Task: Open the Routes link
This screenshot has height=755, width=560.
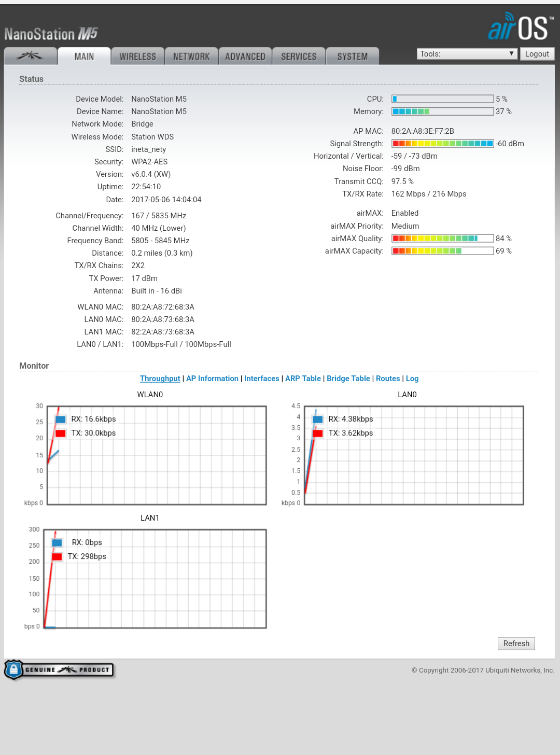Action: (388, 379)
